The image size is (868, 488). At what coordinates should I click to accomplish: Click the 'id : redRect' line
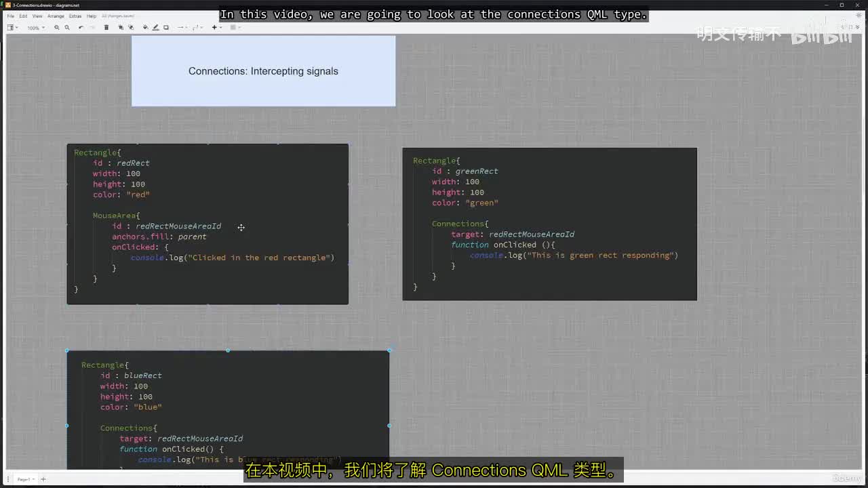(x=121, y=163)
